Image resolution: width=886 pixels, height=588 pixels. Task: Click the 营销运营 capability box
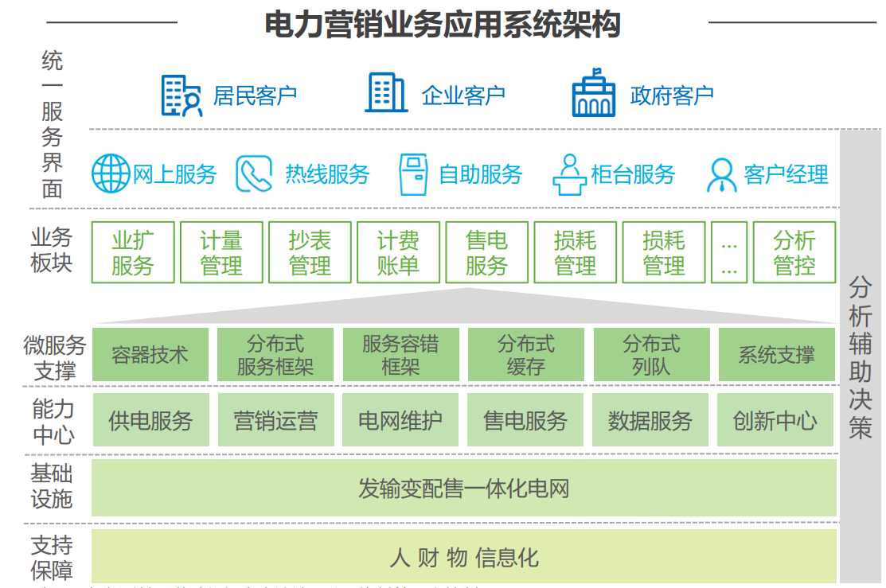275,420
